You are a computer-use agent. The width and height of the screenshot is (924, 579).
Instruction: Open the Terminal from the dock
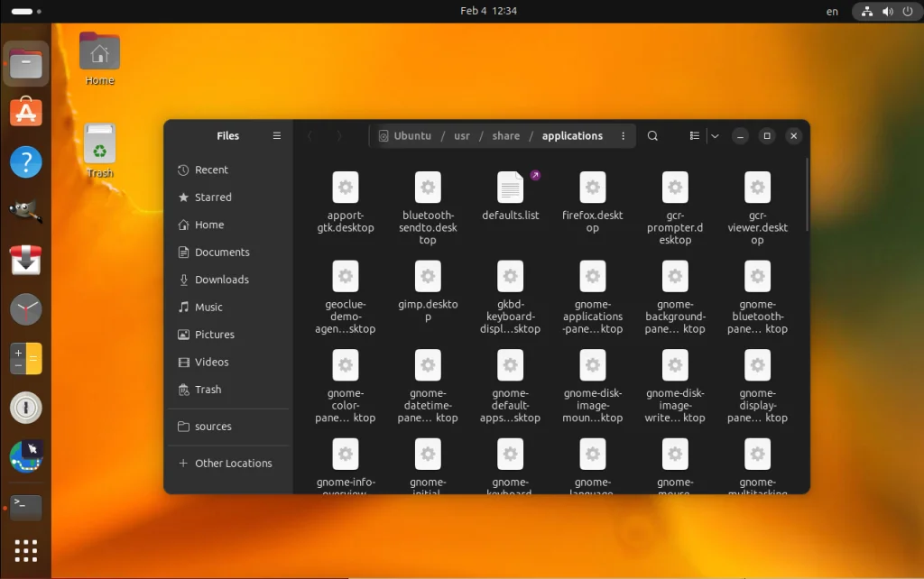tap(25, 507)
